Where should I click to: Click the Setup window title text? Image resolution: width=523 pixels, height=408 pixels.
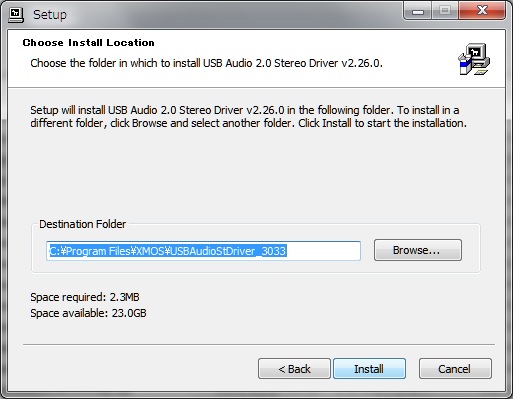pos(50,15)
